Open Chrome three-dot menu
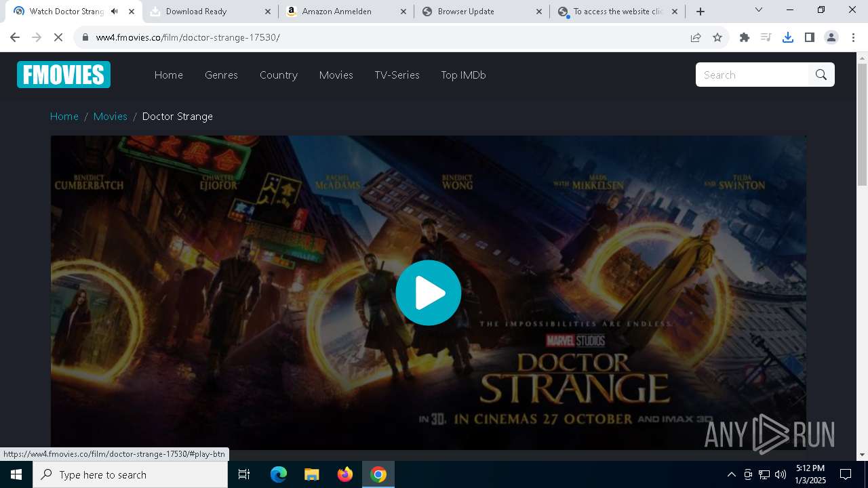Image resolution: width=868 pixels, height=488 pixels. (853, 37)
